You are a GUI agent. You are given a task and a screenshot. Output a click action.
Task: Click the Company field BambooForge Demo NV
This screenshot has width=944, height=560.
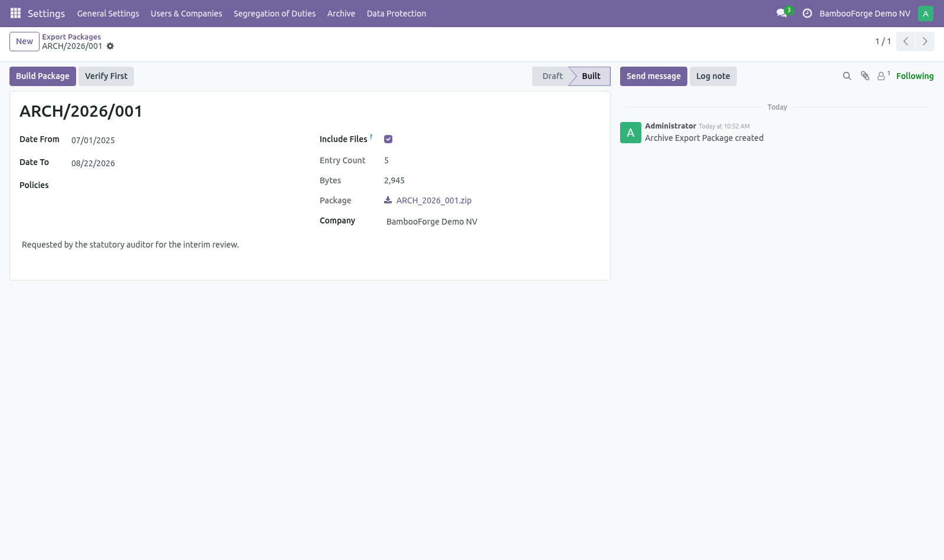pyautogui.click(x=492, y=222)
